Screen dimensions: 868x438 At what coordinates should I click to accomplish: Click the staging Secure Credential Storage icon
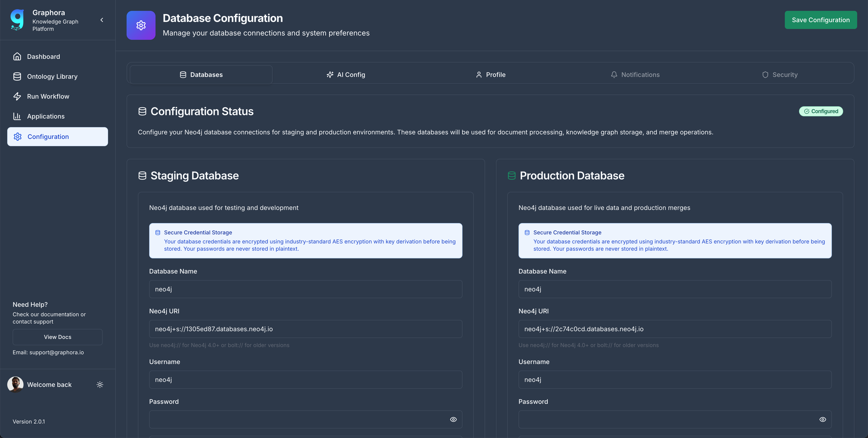[158, 233]
